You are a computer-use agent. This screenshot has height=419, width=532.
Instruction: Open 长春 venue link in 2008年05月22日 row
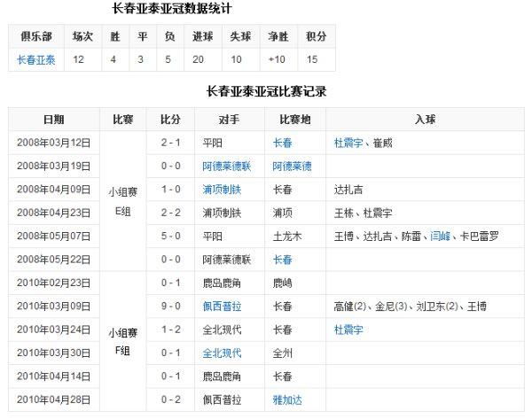coord(282,260)
